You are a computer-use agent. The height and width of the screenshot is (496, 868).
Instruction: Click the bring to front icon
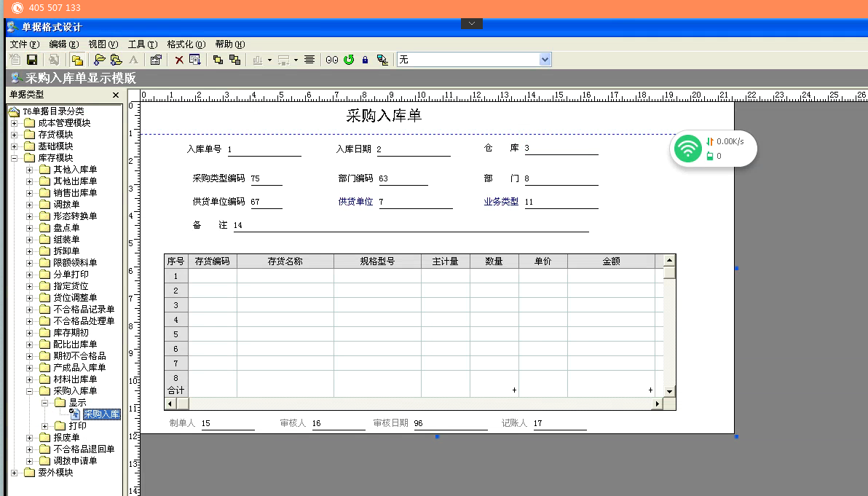218,60
